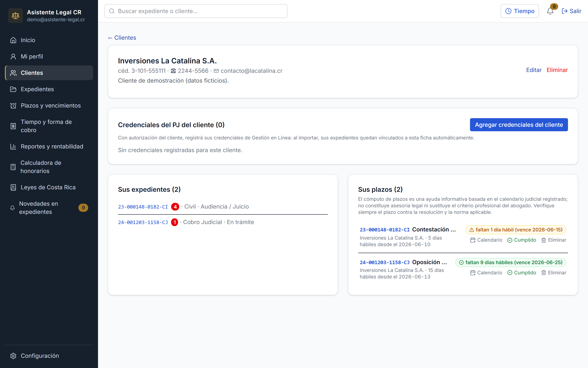
Task: Open Leyes de Costa Rica section
Action: click(x=49, y=187)
